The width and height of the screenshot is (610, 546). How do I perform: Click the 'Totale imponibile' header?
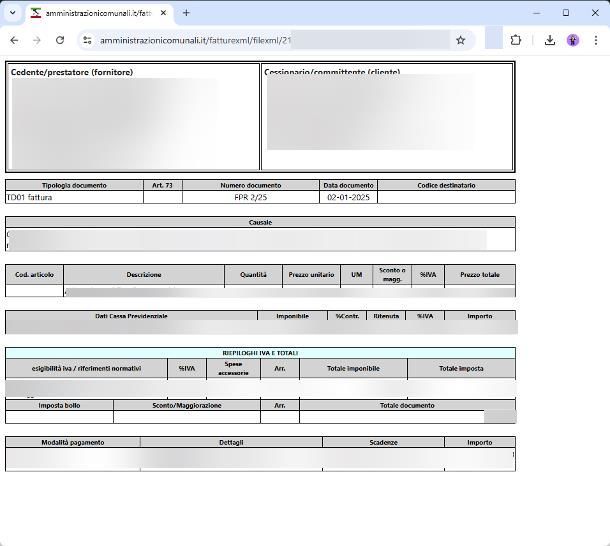[353, 369]
